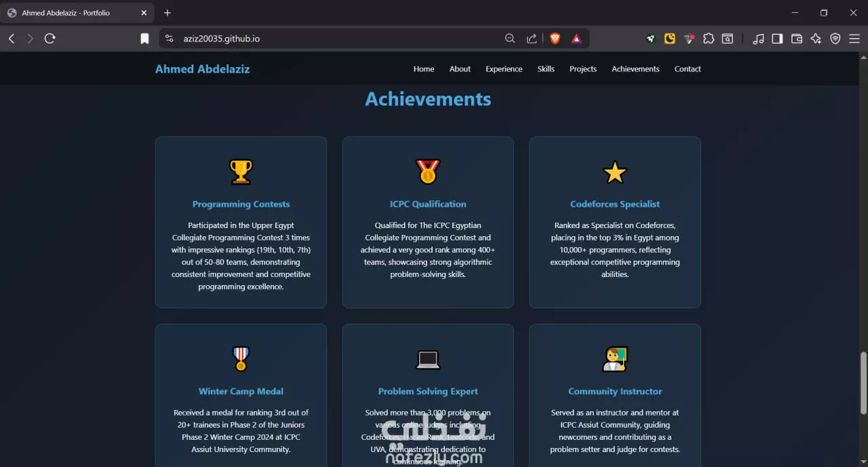The height and width of the screenshot is (467, 868).
Task: Click the Achievements section heading
Action: (428, 99)
